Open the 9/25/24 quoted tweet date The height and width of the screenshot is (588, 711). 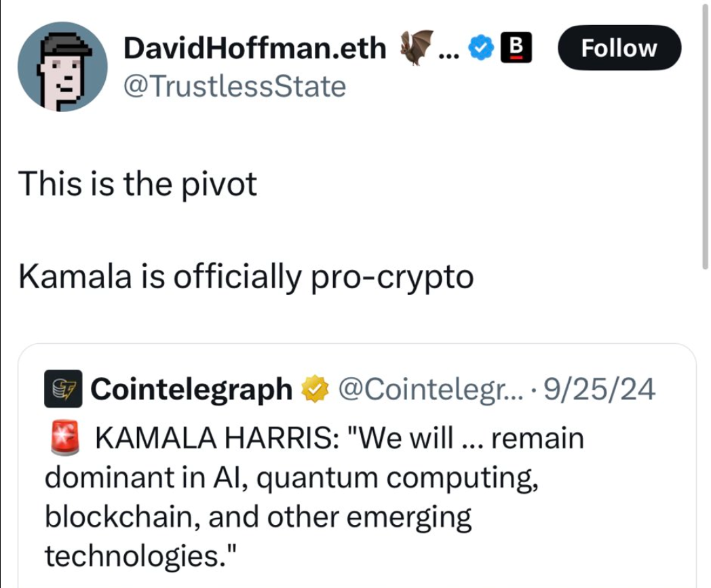point(599,389)
